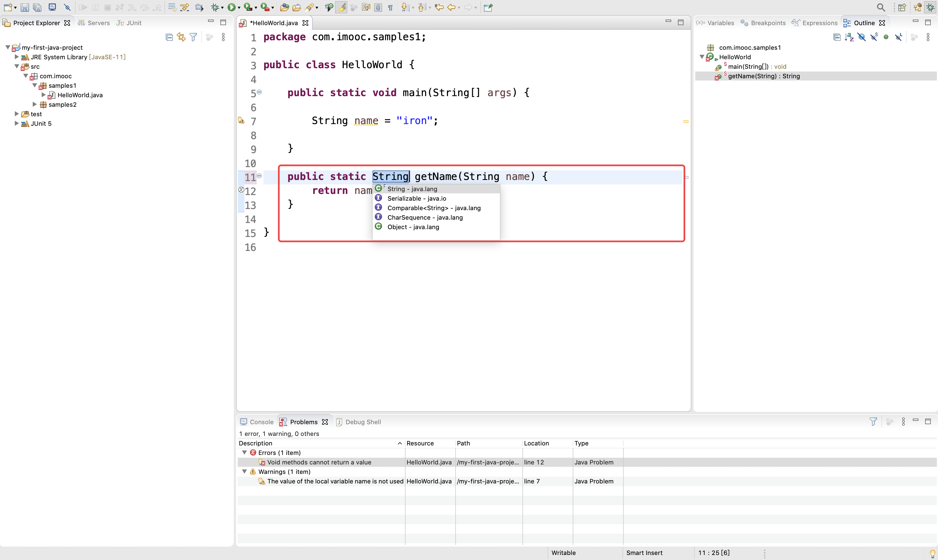Click the tip lightbulb in status bar
Screen dimensions: 938x560
[932, 554]
